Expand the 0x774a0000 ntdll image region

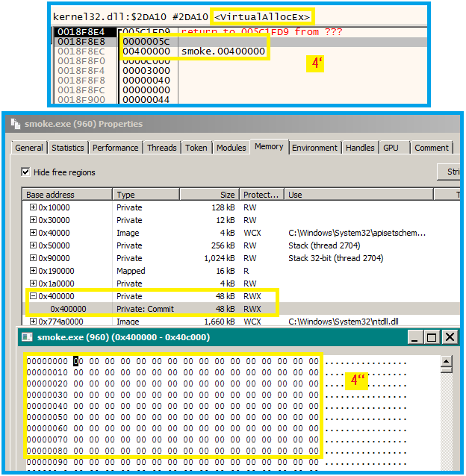[x=33, y=322]
